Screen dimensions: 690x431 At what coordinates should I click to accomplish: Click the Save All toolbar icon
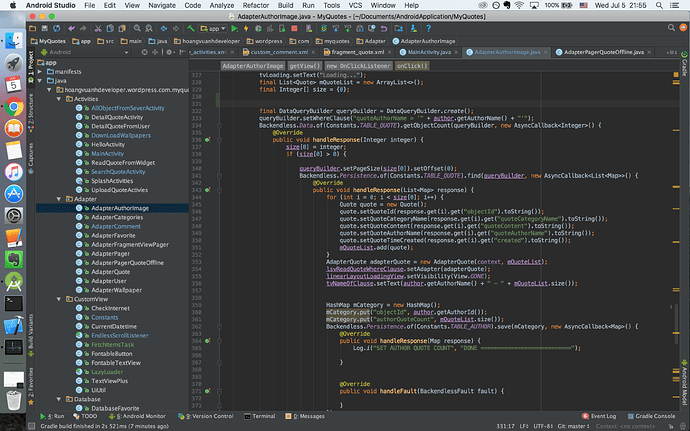pos(44,28)
